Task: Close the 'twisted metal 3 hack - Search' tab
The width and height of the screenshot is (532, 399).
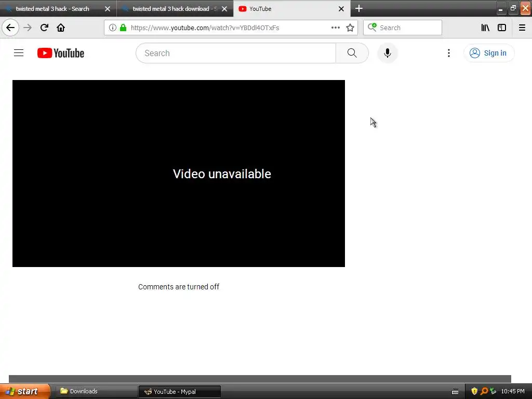Action: 108,9
